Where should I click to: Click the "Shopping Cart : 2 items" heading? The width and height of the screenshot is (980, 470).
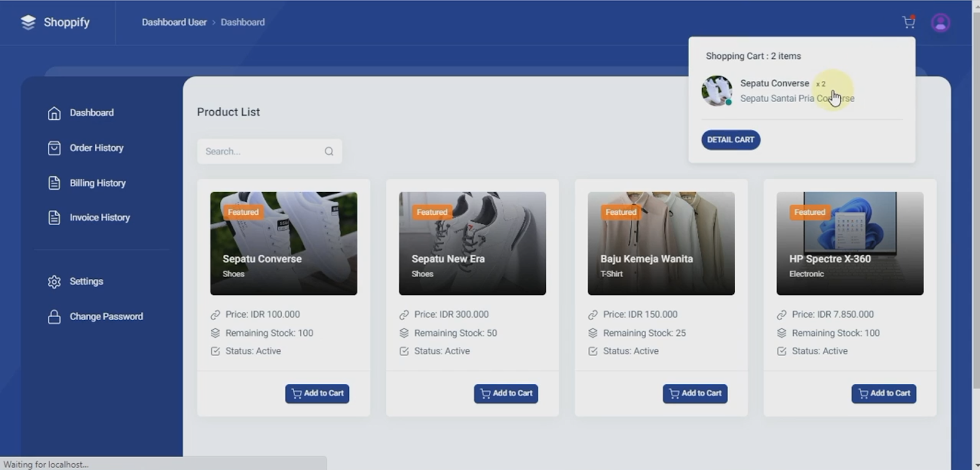[753, 56]
